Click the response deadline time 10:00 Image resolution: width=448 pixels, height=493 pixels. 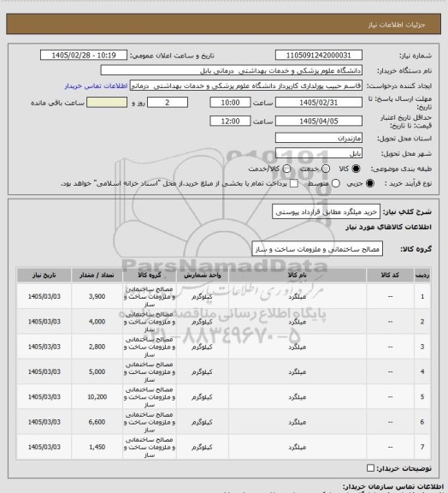[x=230, y=103]
